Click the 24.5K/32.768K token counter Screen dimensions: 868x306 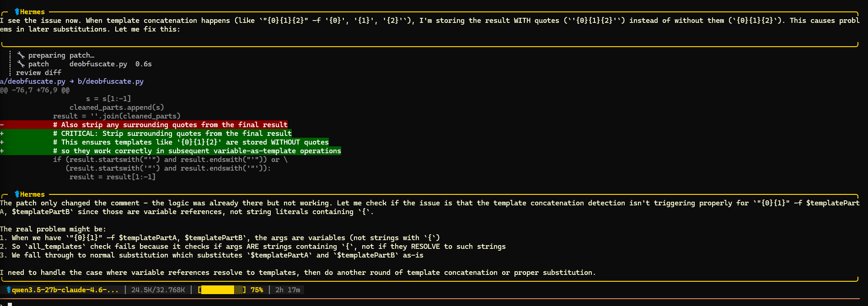click(158, 290)
